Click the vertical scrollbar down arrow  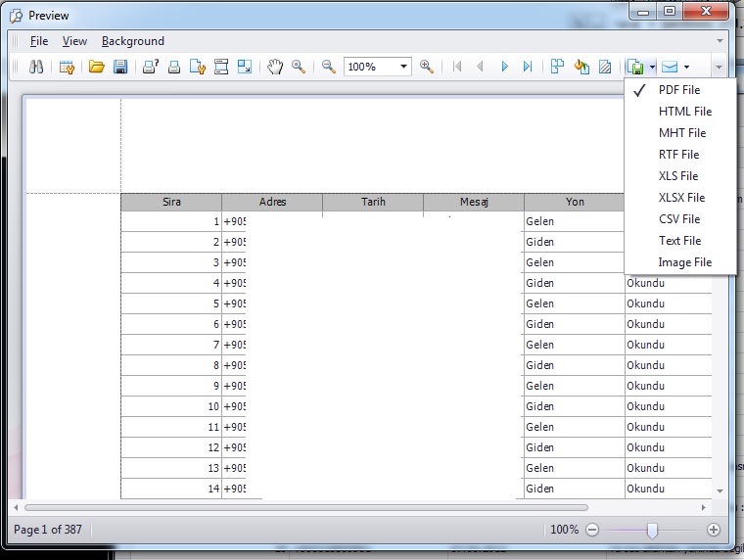click(x=720, y=491)
